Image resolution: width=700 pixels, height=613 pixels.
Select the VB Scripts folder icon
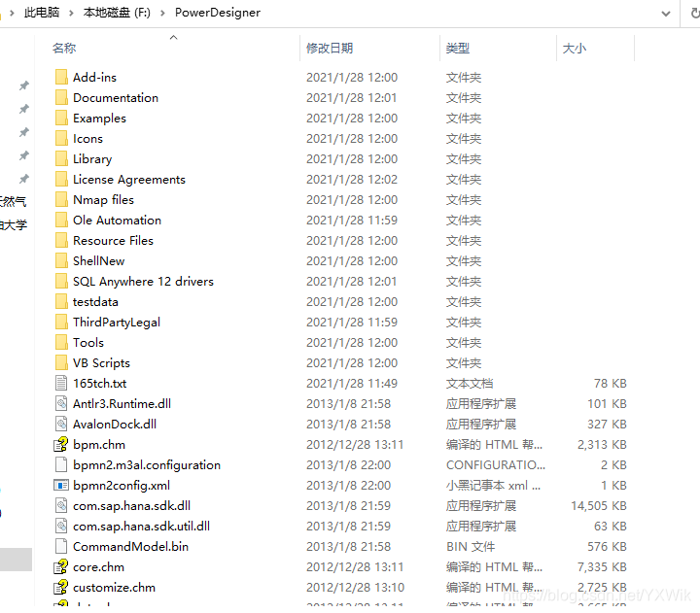click(61, 363)
